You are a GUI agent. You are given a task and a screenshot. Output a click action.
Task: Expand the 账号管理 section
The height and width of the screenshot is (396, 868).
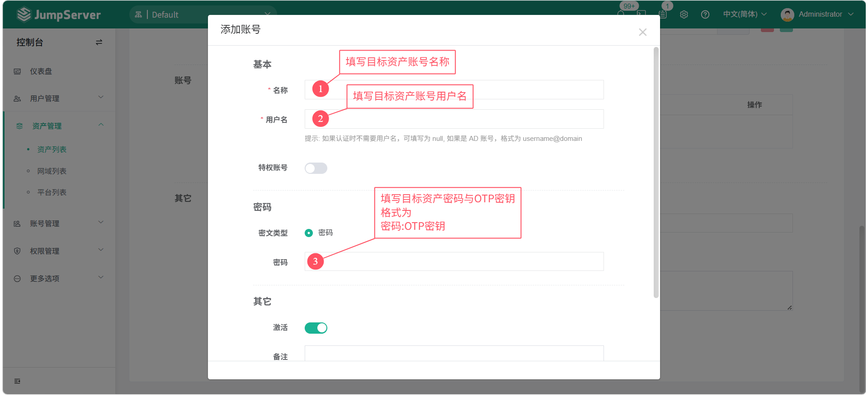pyautogui.click(x=59, y=224)
